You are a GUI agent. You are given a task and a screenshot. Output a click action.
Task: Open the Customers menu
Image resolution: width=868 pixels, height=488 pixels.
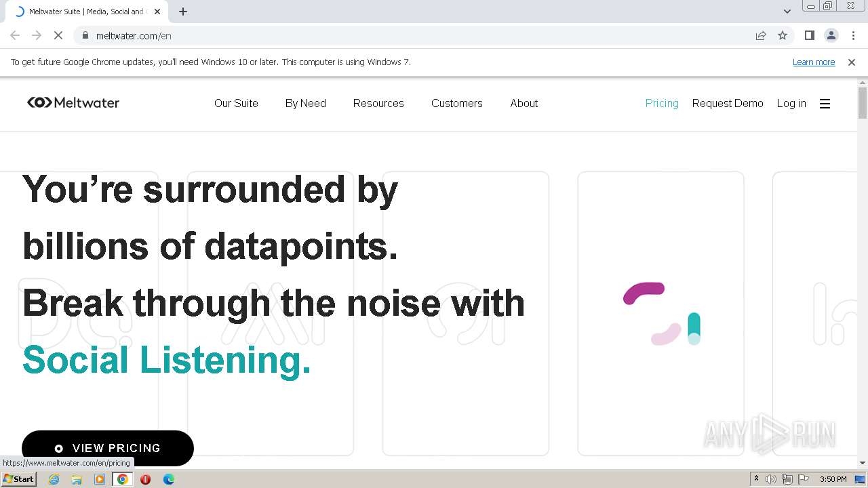(x=457, y=103)
